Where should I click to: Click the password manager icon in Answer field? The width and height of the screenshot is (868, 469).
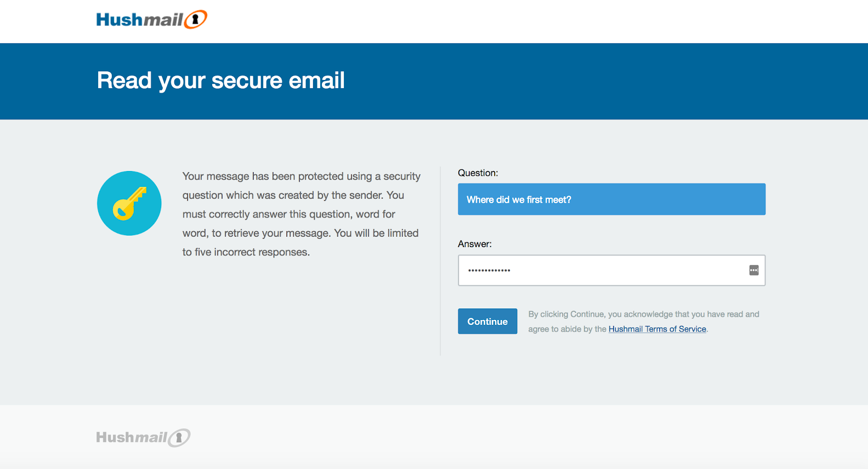point(754,270)
